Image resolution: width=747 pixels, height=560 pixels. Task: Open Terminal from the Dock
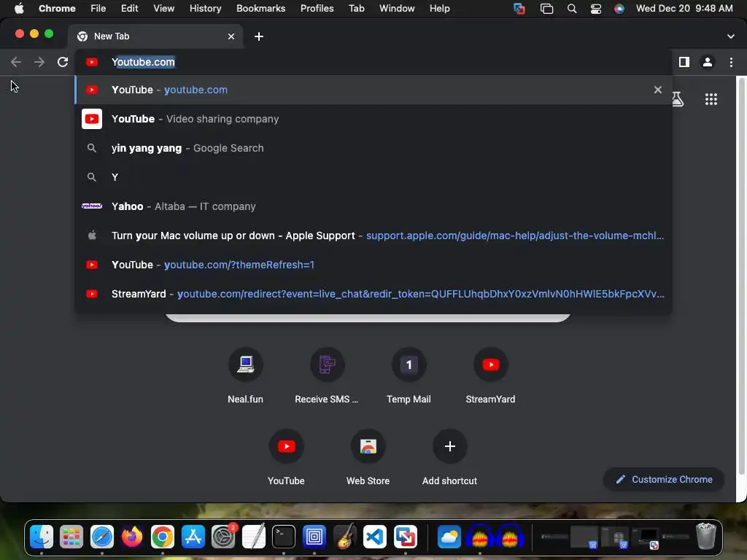tap(284, 537)
